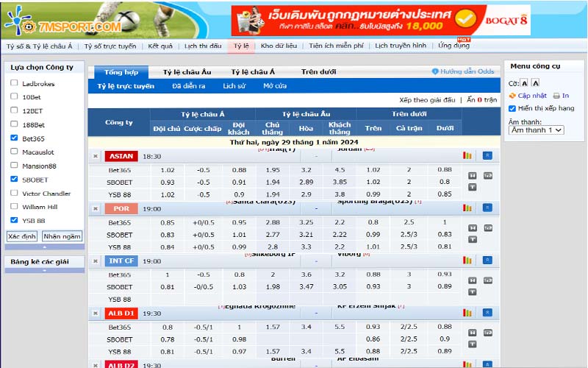Toggle the Hiển thị xếp hạng checkbox
The width and height of the screenshot is (588, 368).
pos(512,108)
